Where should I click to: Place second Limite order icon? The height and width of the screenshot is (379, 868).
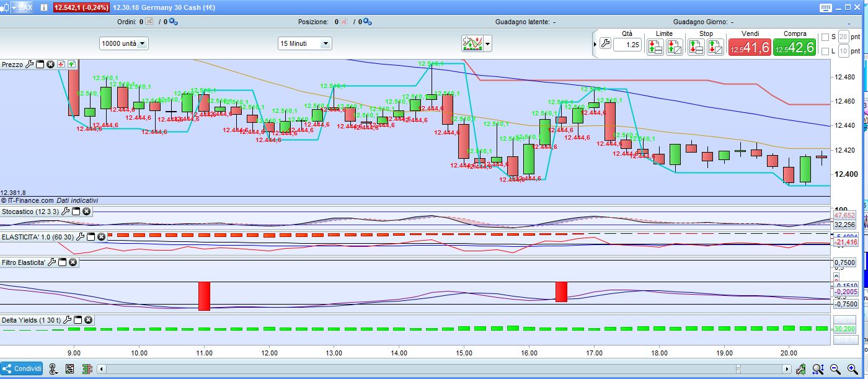pyautogui.click(x=674, y=47)
